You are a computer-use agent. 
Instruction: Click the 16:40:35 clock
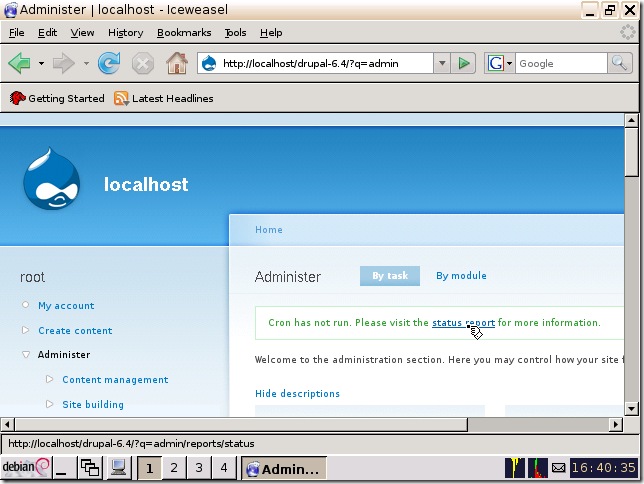[604, 468]
